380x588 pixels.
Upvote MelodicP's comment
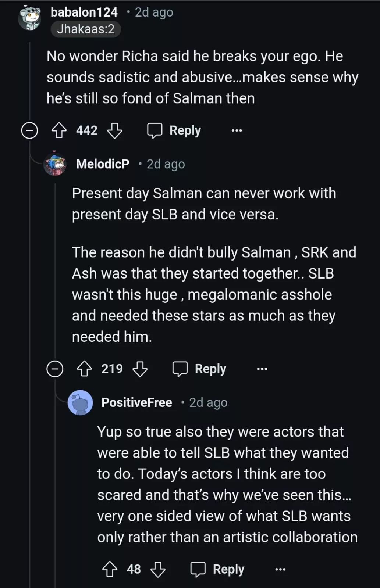(x=84, y=369)
